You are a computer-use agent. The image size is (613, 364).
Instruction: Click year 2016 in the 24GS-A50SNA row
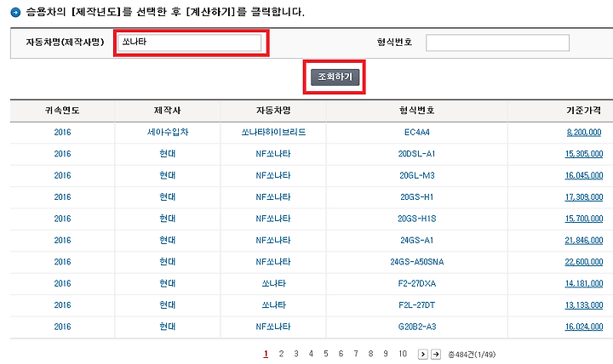[62, 262]
